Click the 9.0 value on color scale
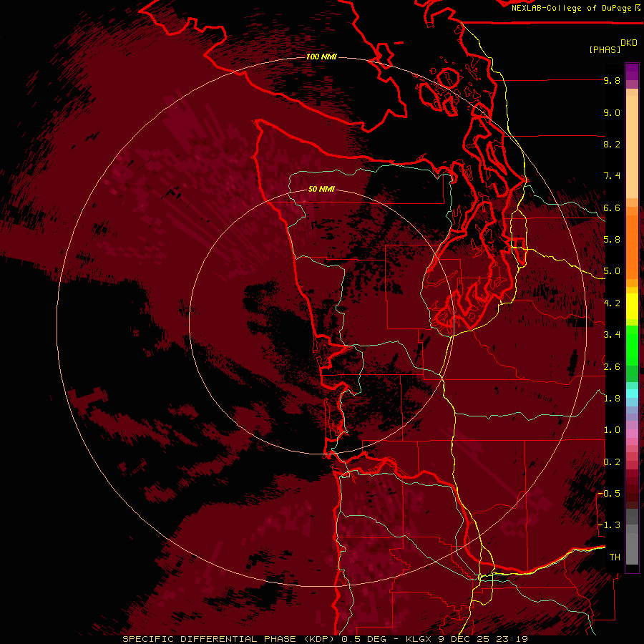Viewport: 644px width, 644px height. tap(612, 112)
